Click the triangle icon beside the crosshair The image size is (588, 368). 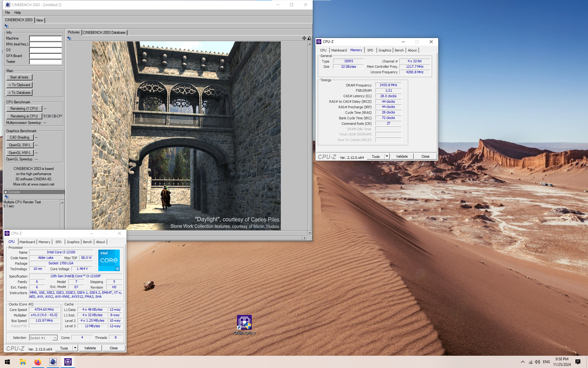[309, 38]
